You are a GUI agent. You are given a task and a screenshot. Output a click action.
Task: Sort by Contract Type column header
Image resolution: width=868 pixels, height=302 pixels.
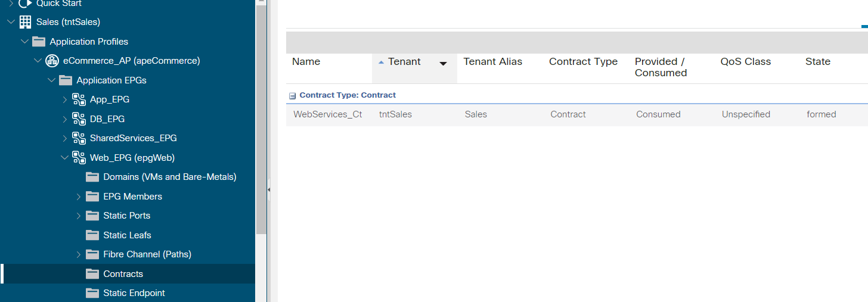click(583, 61)
